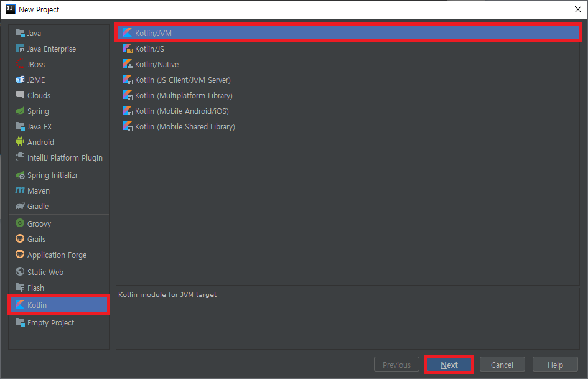Pick the Java FX folder icon
The width and height of the screenshot is (588, 379).
[20, 126]
